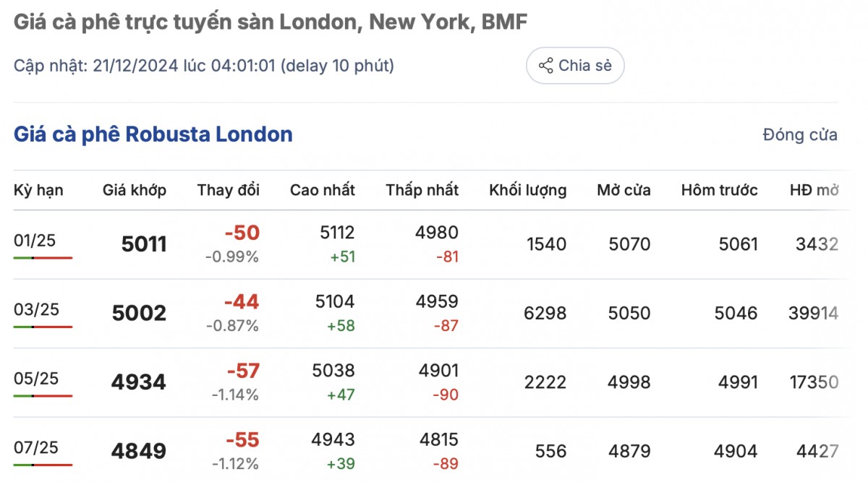Click the Đóng cửa status label
Viewport: 868px width, 482px height.
799,134
